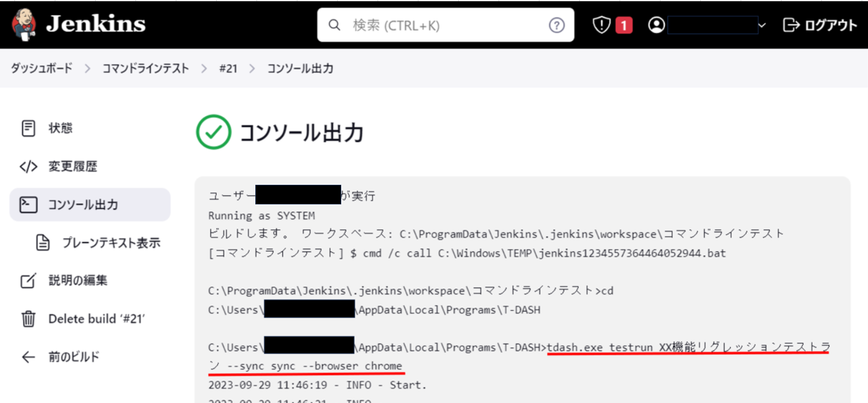The image size is (868, 403).
Task: Click the 説明の編集 pencil icon
Action: pyautogui.click(x=28, y=280)
